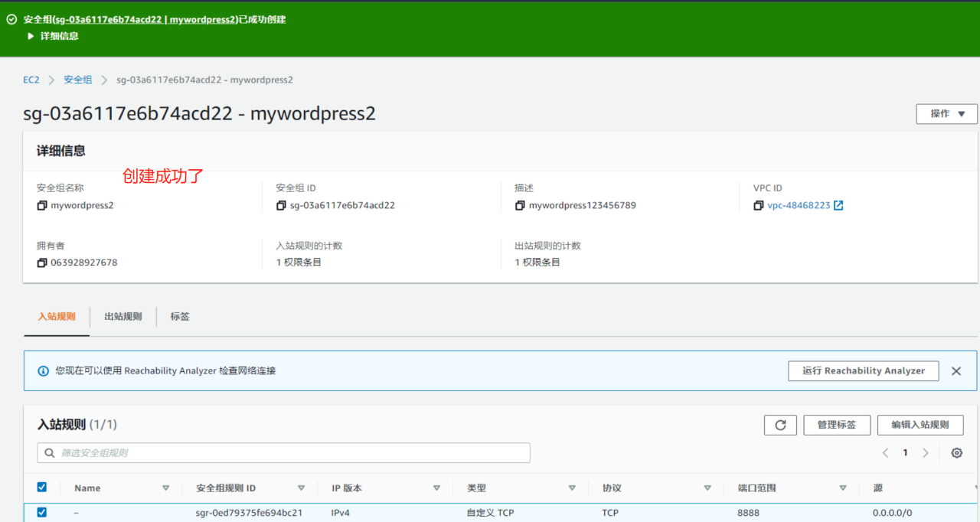Navigate to EC2 via the breadcrumb link
Screen dimensions: 980x522
click(x=31, y=80)
